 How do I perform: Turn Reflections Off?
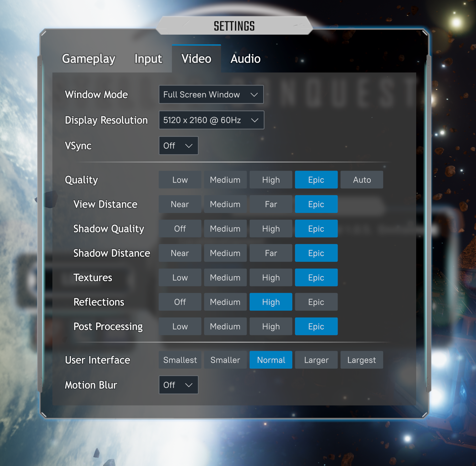(x=180, y=302)
